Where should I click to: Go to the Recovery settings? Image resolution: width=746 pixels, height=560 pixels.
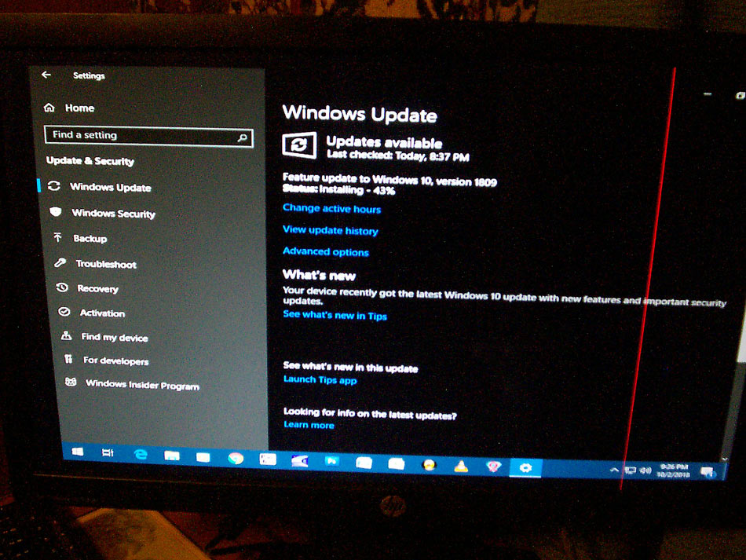87,288
